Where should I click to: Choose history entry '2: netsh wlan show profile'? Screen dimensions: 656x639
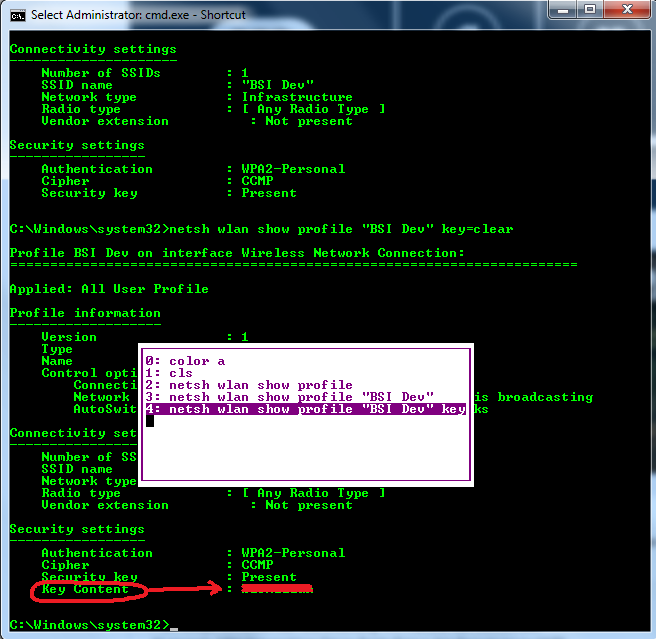click(249, 385)
